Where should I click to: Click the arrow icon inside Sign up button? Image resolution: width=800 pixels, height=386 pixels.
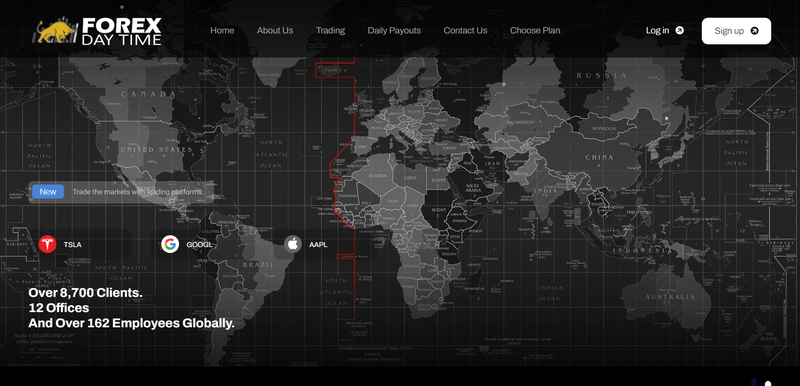[755, 31]
